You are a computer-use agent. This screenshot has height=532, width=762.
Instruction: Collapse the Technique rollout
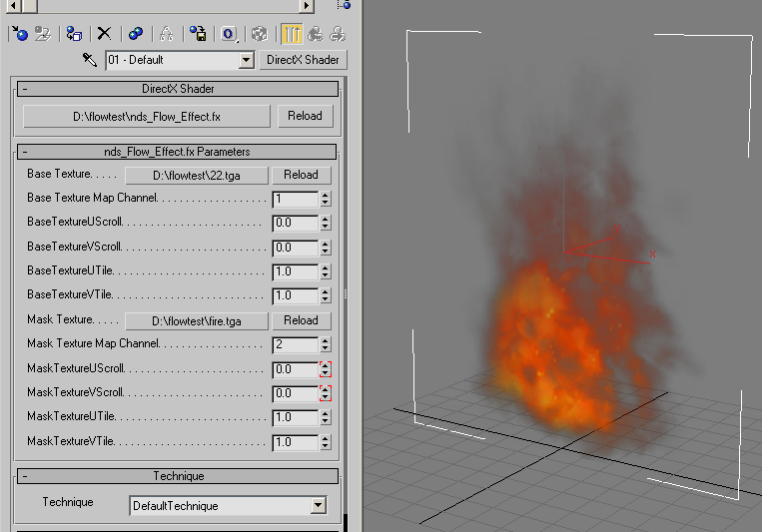point(178,476)
